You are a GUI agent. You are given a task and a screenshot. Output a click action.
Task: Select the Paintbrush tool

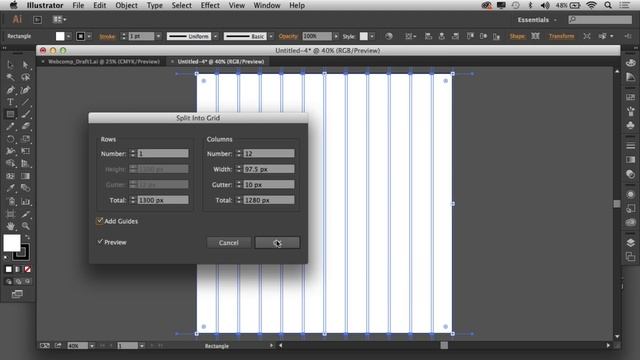(x=26, y=114)
